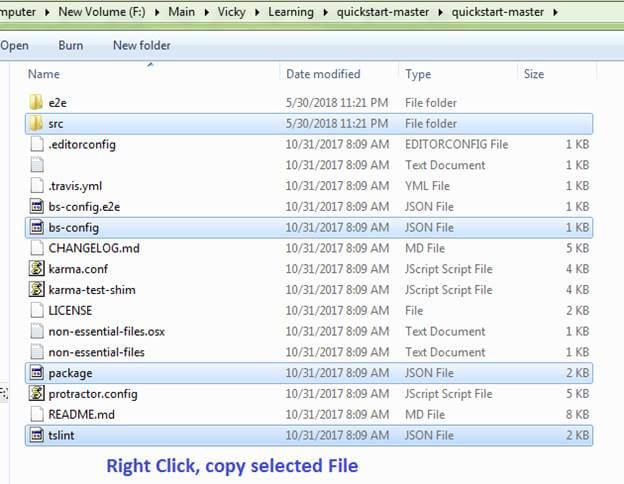Expand the arrow after New Volume (F:)
The height and width of the screenshot is (484, 624).
coord(157,12)
